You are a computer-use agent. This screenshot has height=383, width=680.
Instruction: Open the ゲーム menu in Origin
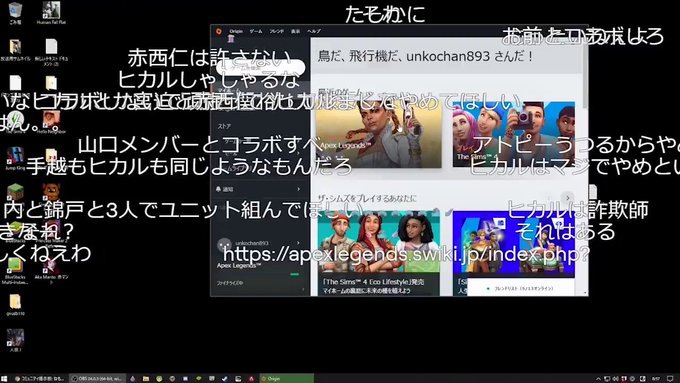pos(256,31)
